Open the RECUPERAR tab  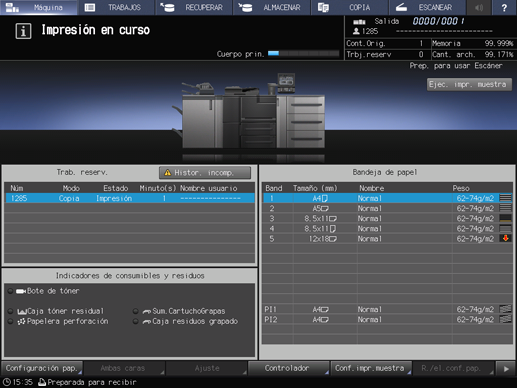[x=194, y=7]
